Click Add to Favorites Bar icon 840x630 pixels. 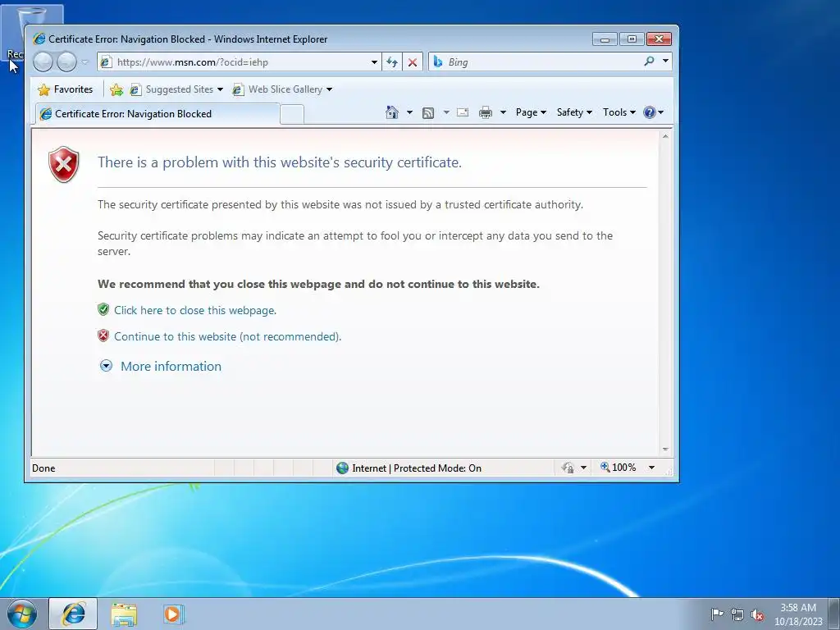[x=116, y=89]
